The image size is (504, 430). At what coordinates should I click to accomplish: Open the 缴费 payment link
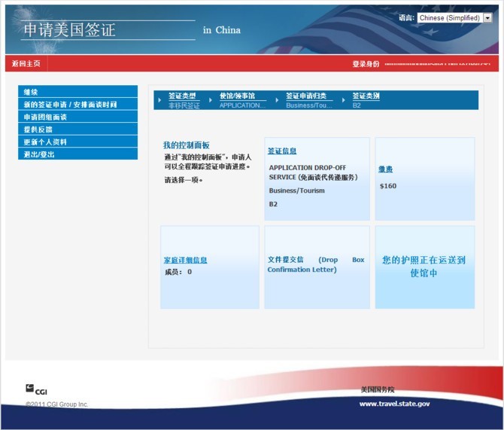[385, 169]
